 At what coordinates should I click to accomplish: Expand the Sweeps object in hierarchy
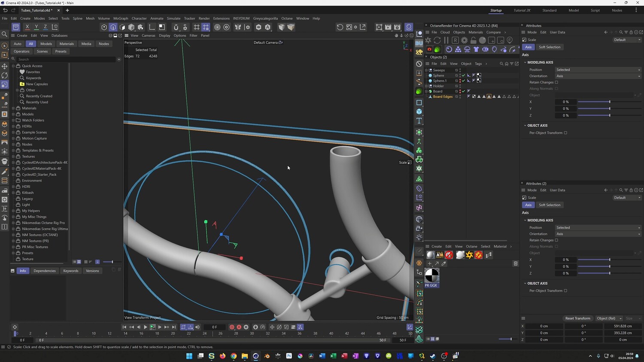[x=426, y=70]
